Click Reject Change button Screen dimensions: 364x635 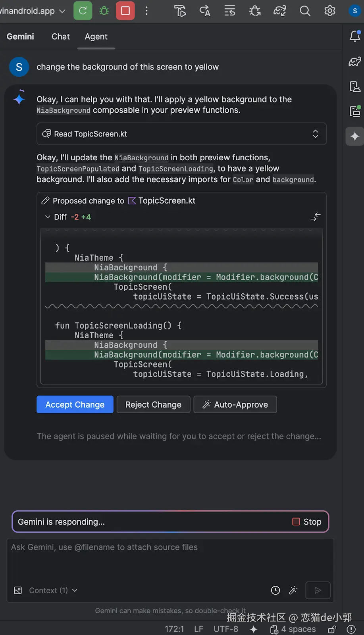pos(153,404)
